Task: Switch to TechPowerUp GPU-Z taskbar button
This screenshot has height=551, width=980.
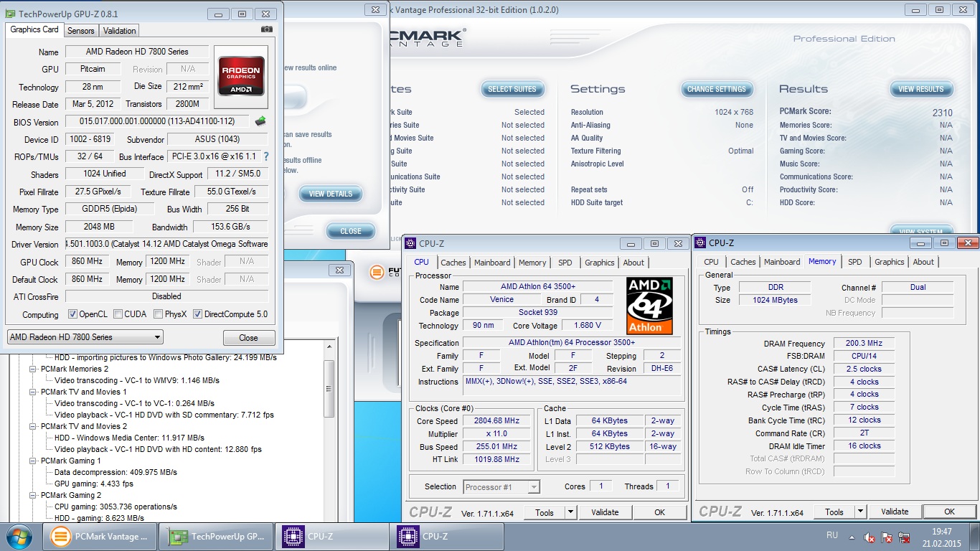Action: [x=217, y=536]
